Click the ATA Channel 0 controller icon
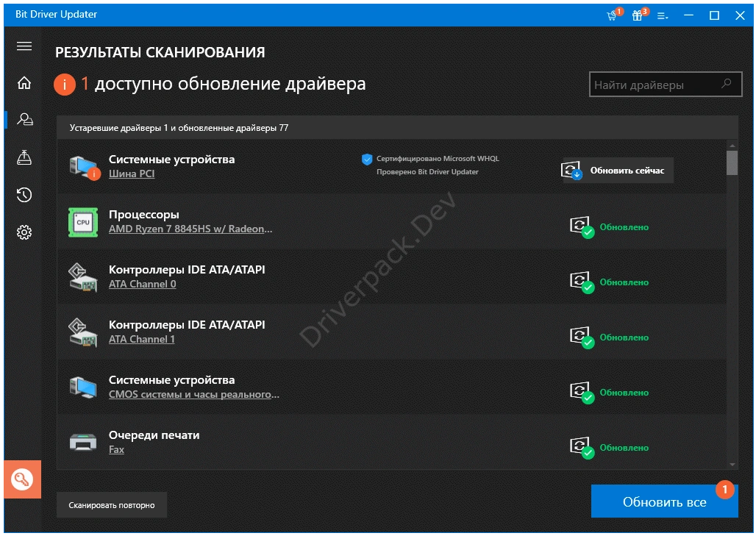This screenshot has height=536, width=756. point(83,277)
